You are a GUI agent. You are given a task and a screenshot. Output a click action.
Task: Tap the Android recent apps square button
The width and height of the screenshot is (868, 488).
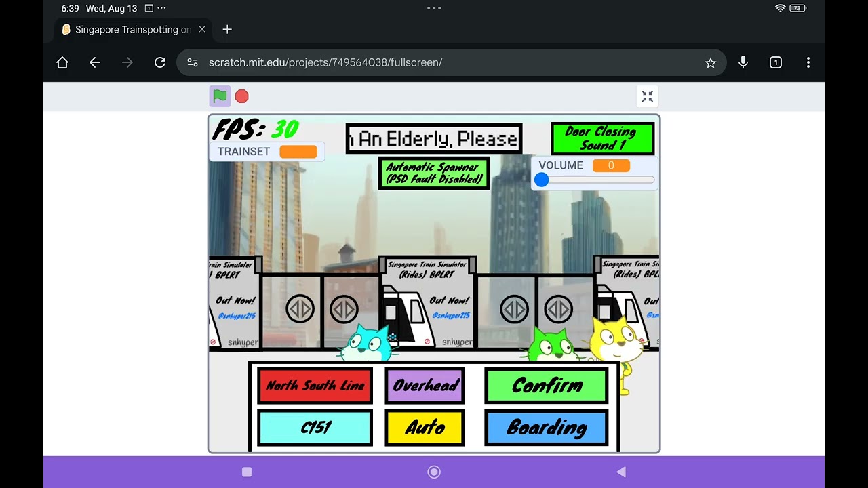tap(247, 472)
